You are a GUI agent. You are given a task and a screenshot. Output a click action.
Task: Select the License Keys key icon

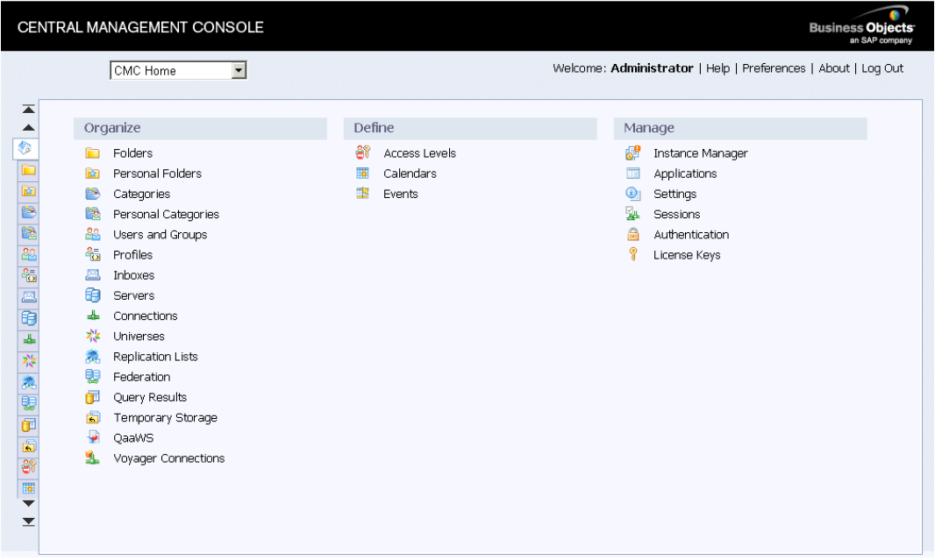click(x=632, y=254)
